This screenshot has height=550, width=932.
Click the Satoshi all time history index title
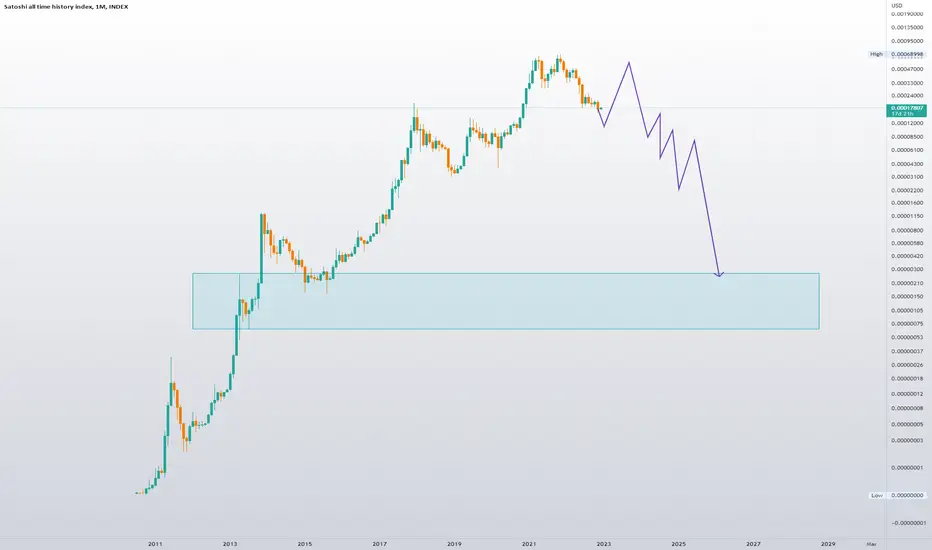pos(66,7)
